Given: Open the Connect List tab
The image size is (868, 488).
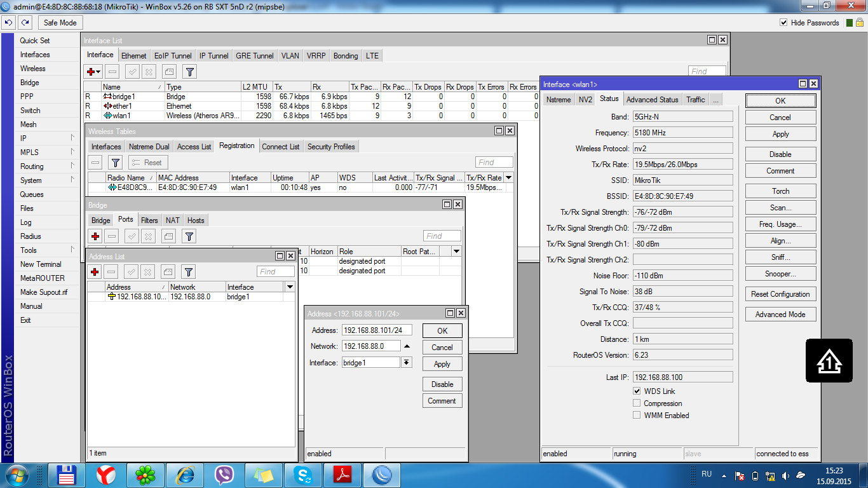Looking at the screenshot, I should pyautogui.click(x=280, y=147).
